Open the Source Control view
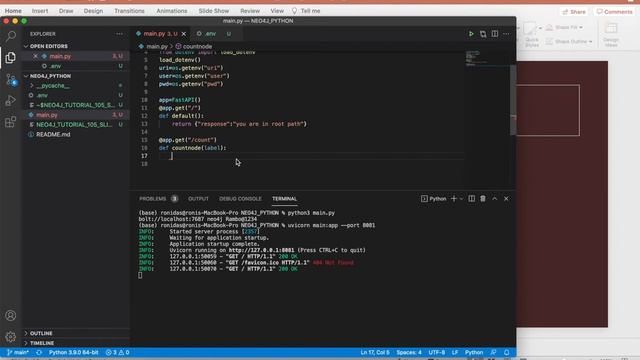 coord(11,79)
